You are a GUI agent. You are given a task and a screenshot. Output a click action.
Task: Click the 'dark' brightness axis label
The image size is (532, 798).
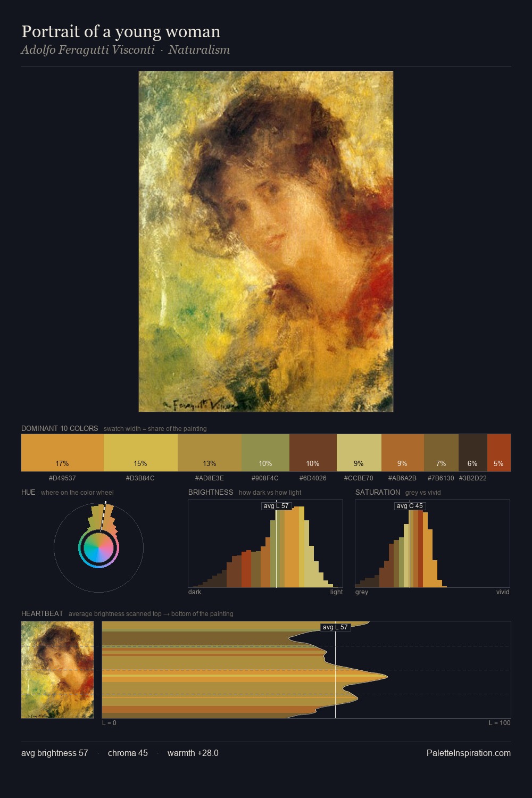195,592
